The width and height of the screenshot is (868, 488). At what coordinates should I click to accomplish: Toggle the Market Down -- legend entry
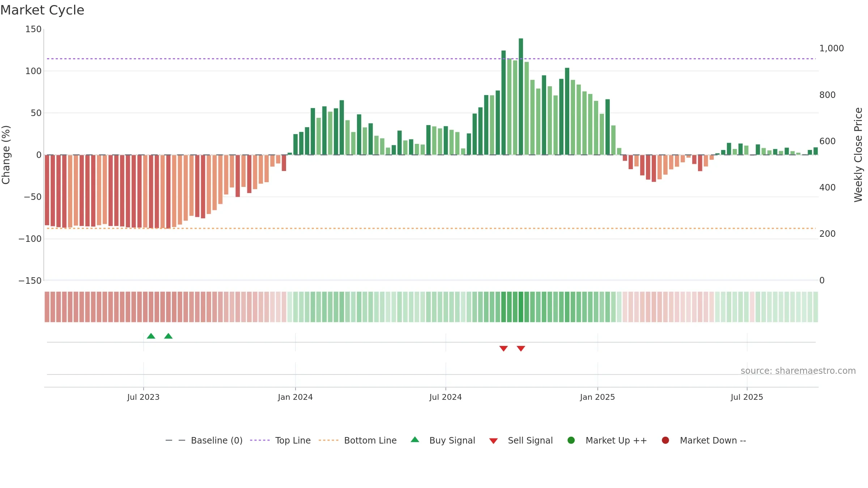[704, 440]
